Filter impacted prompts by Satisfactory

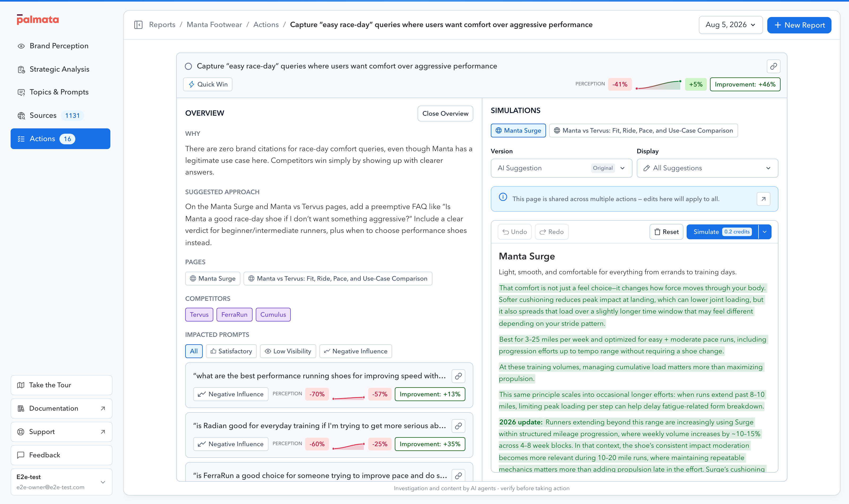[x=231, y=351]
